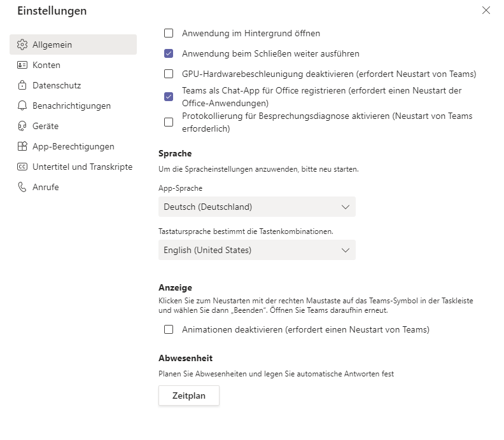Screen dimensions: 504x440
Task: Click the Anzeige section heading
Action: pyautogui.click(x=175, y=287)
